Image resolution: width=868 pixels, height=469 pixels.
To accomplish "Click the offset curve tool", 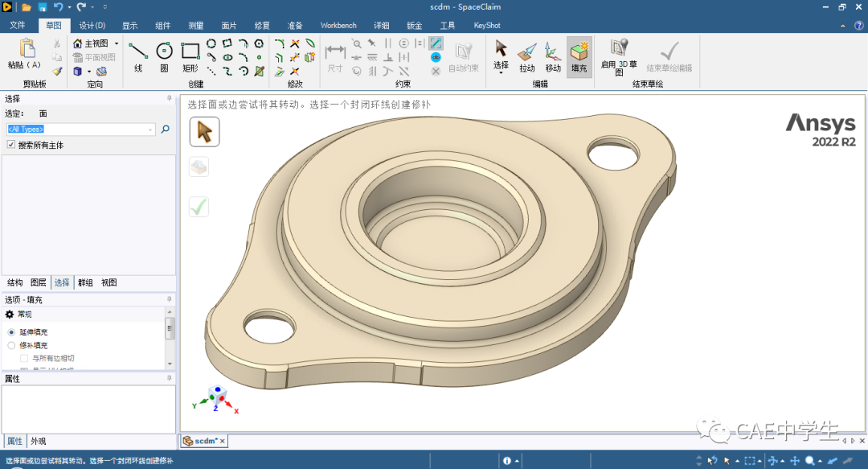I will (279, 57).
